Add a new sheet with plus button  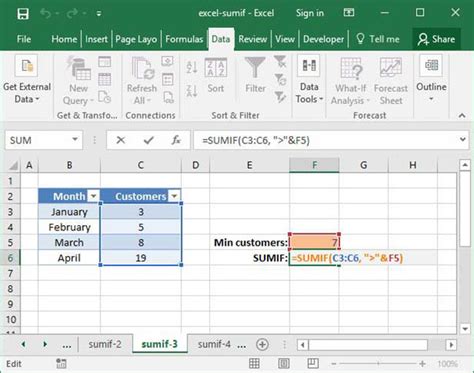point(262,344)
